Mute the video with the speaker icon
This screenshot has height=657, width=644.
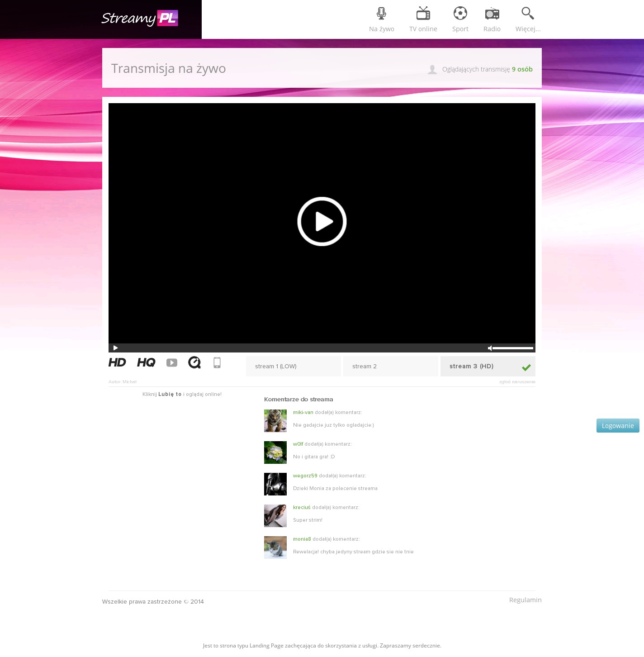click(489, 348)
